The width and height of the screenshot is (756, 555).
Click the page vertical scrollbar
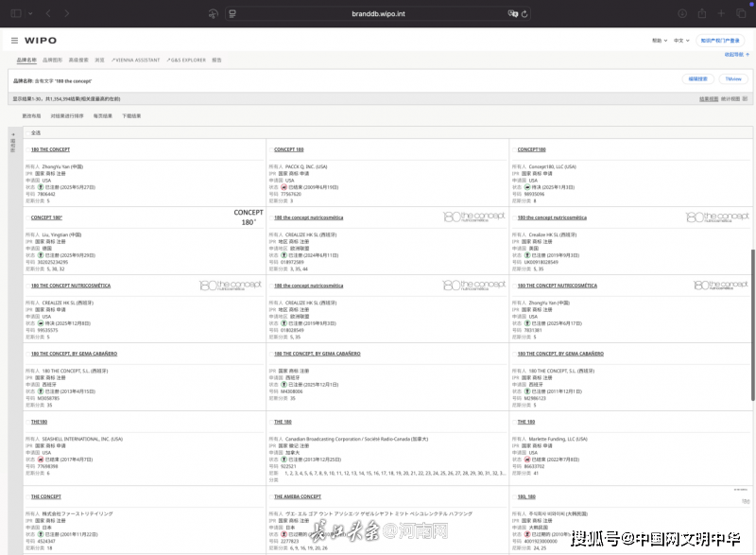pyautogui.click(x=752, y=284)
